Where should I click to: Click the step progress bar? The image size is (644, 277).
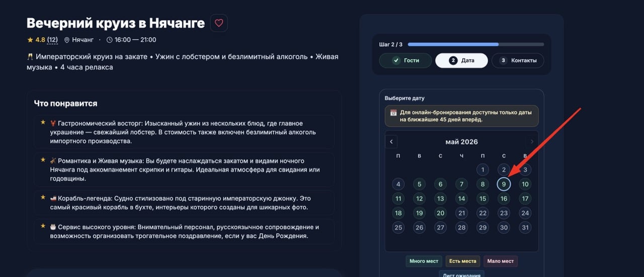coord(476,44)
